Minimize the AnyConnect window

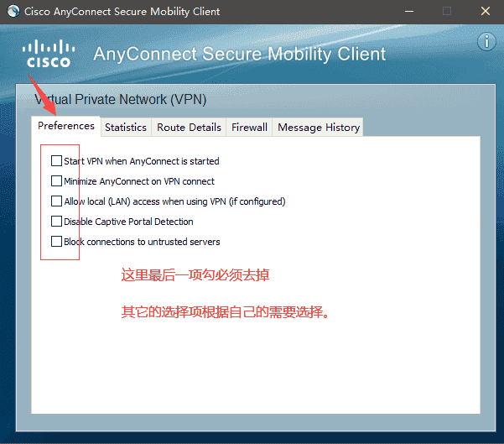(x=408, y=12)
